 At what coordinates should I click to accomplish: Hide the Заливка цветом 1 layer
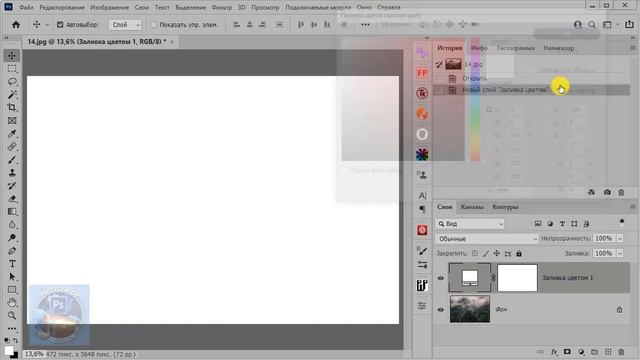coord(440,278)
